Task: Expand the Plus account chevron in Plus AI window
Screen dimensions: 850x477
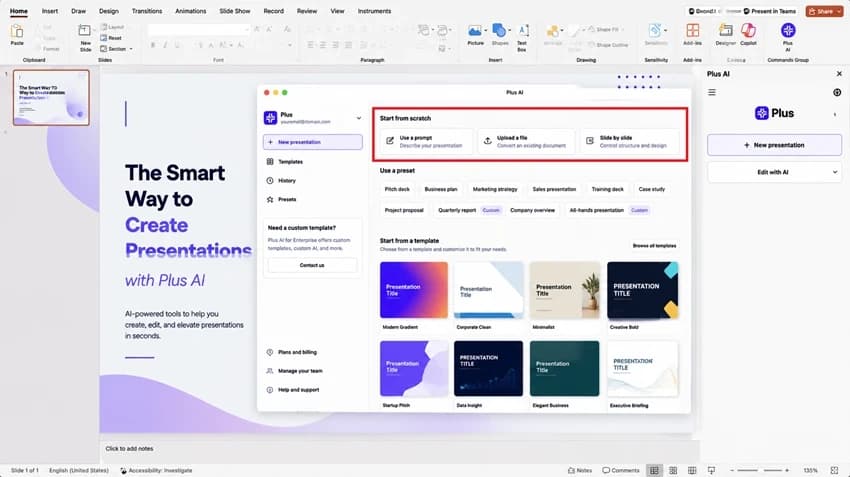Action: pyautogui.click(x=358, y=118)
